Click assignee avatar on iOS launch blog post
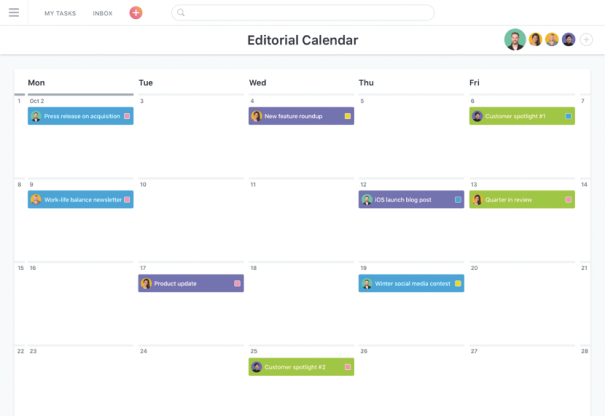The image size is (605, 416). (367, 200)
